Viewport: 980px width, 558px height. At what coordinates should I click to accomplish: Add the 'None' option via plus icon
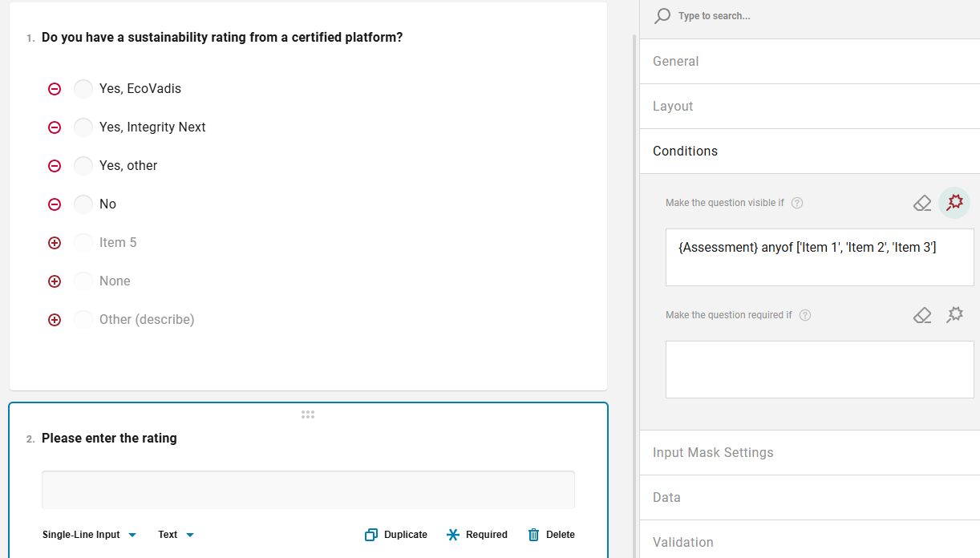point(55,281)
